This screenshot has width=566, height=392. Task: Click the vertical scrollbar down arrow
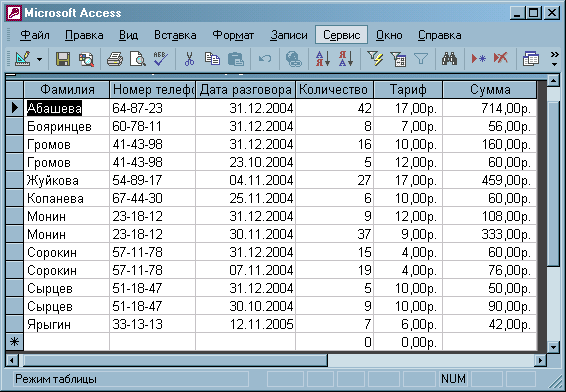[x=553, y=347]
